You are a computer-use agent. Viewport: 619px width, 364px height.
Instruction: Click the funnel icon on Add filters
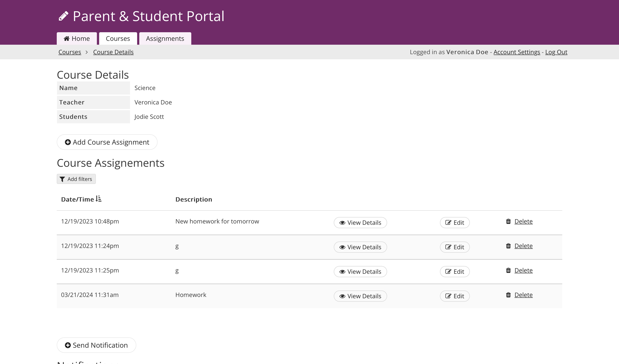(x=62, y=179)
